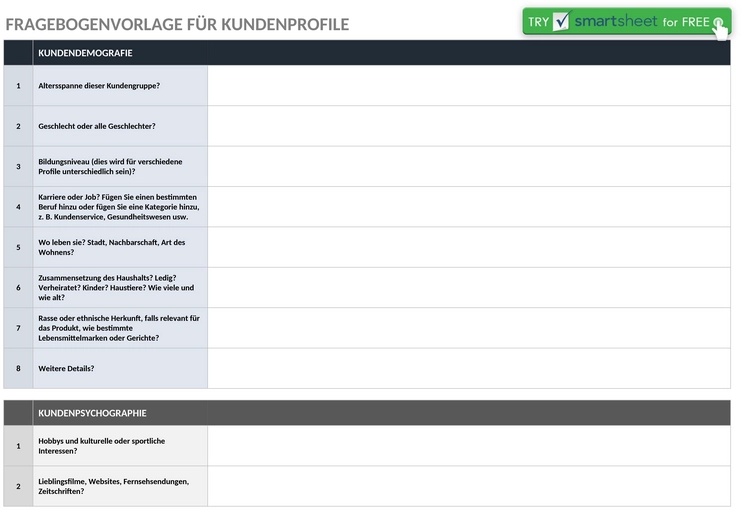Click the answer field for Bildungsniveau
Screen dimensions: 742x510
(x=469, y=167)
